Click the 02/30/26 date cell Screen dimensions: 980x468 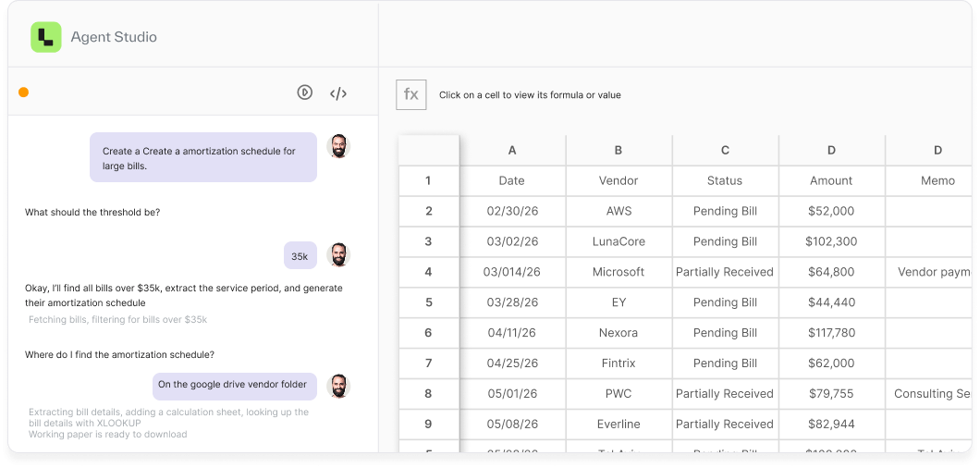click(512, 212)
